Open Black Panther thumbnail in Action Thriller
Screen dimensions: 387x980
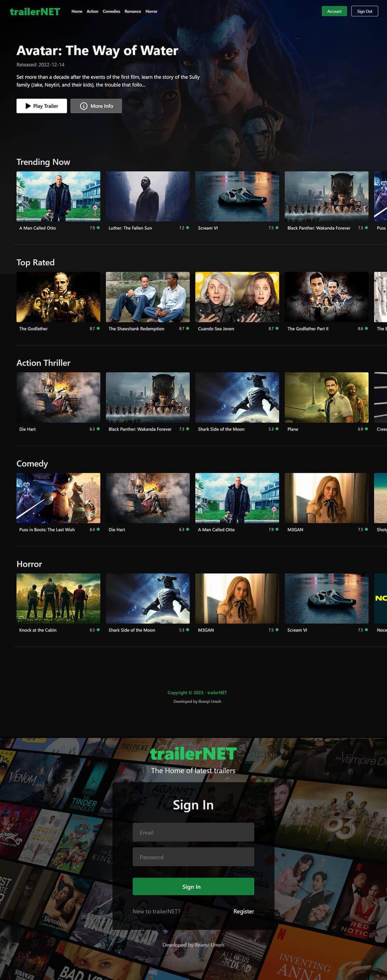148,397
